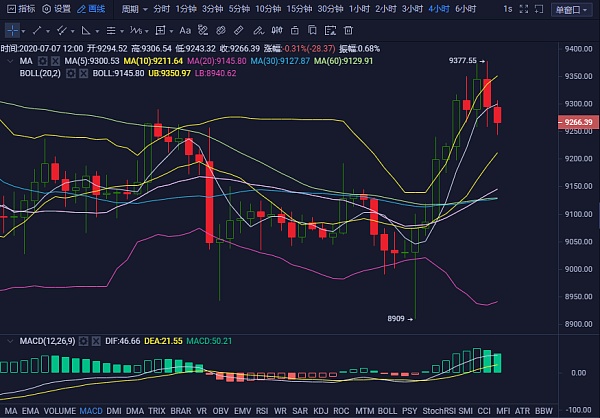Viewport: 600px width, 418px height.
Task: Select the 4小时 timeframe
Action: point(439,9)
